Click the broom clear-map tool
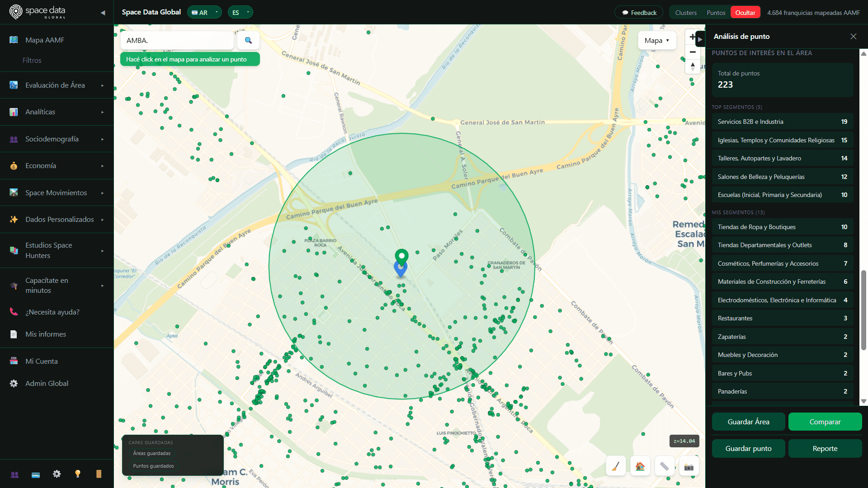The width and height of the screenshot is (868, 488). [616, 466]
